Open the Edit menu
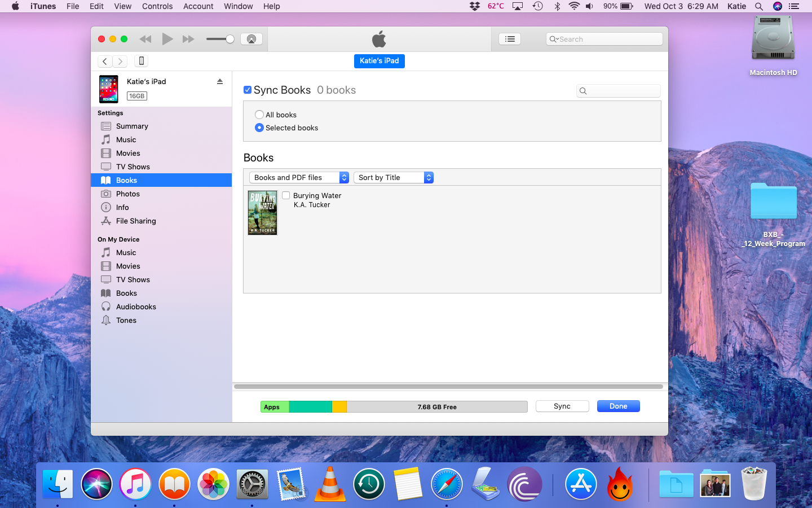 click(x=96, y=6)
